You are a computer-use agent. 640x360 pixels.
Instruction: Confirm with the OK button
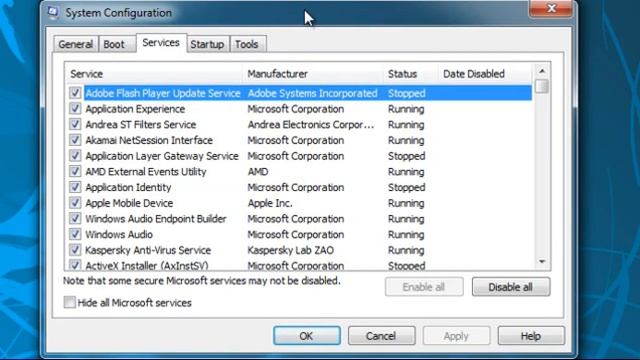point(307,336)
